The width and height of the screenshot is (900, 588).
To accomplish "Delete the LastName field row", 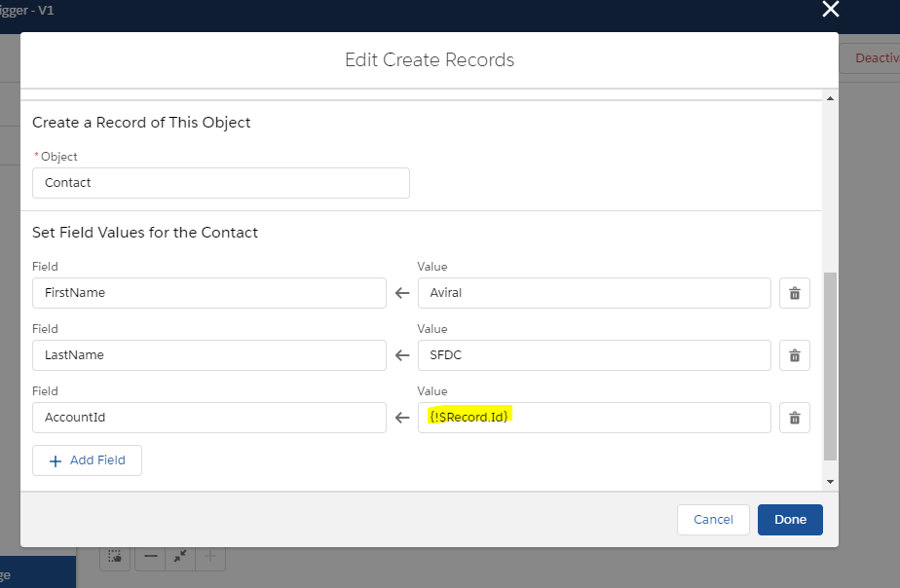I will [795, 355].
